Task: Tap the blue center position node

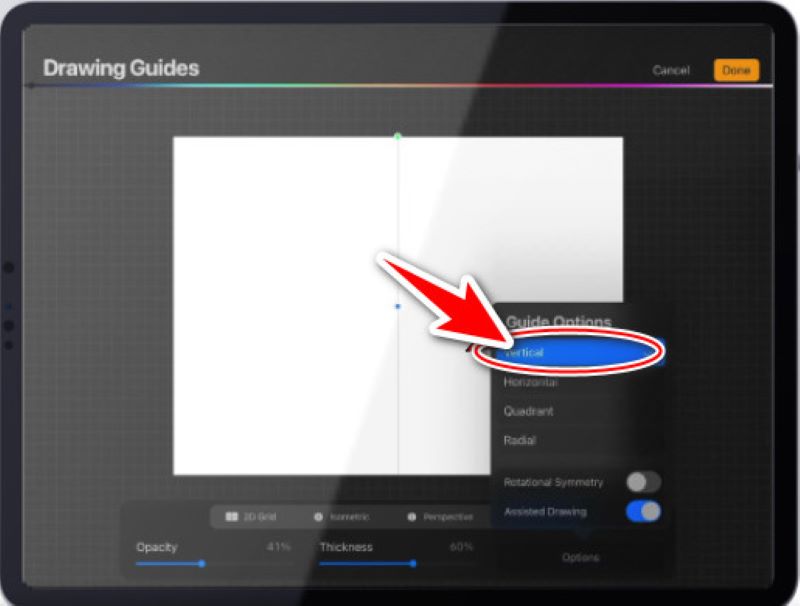Action: (398, 306)
